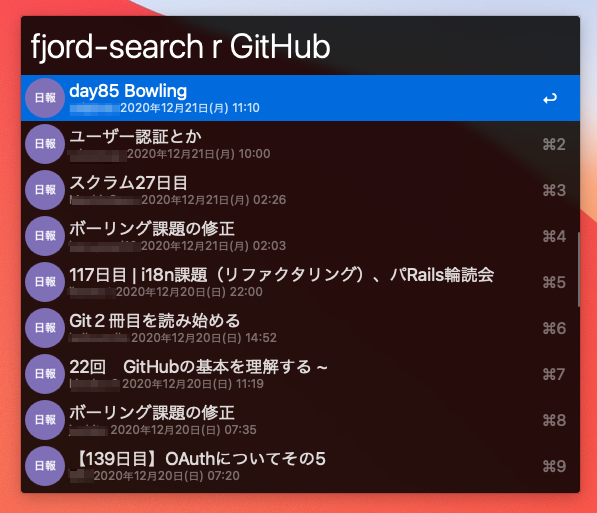This screenshot has height=513, width=597.
Task: Click the 日報 icon beside the 02:03 ボーリング課題の修正 result
Action: (45, 236)
